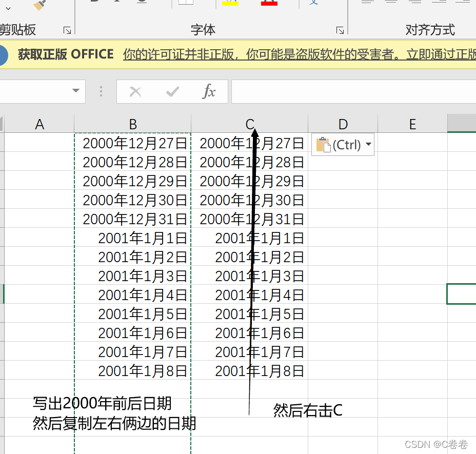The width and height of the screenshot is (476, 454).
Task: Select column A header
Action: point(39,124)
